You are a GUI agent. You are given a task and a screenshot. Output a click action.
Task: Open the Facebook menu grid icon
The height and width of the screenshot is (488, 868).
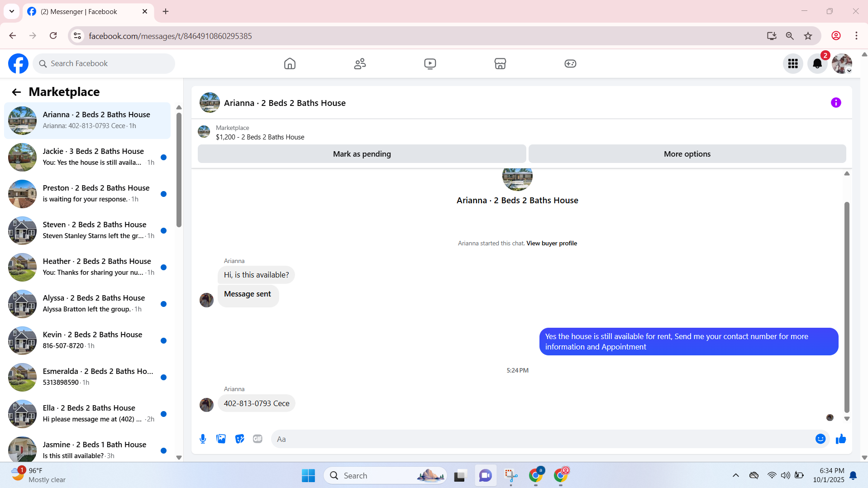(x=793, y=63)
